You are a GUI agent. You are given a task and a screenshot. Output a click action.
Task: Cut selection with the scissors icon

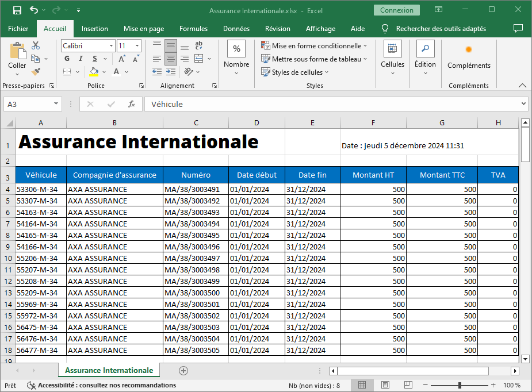click(36, 45)
